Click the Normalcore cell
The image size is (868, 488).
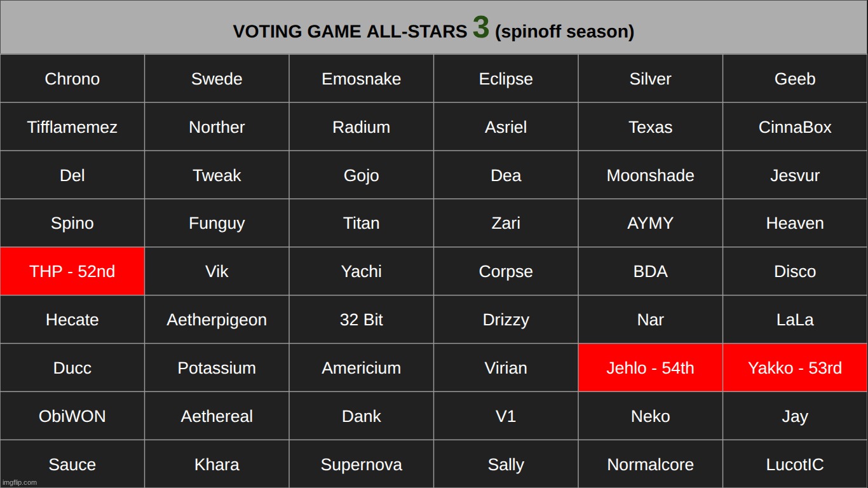coord(650,464)
